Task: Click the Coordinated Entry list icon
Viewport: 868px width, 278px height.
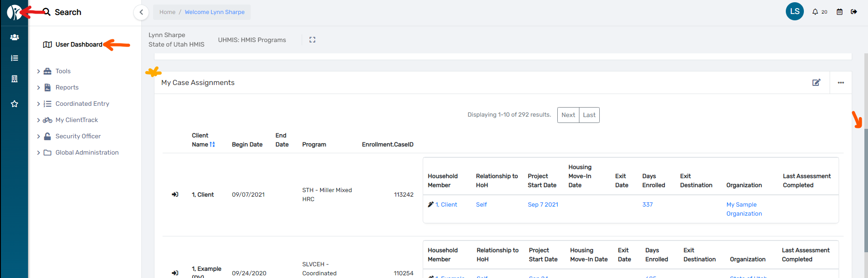Action: tap(47, 104)
